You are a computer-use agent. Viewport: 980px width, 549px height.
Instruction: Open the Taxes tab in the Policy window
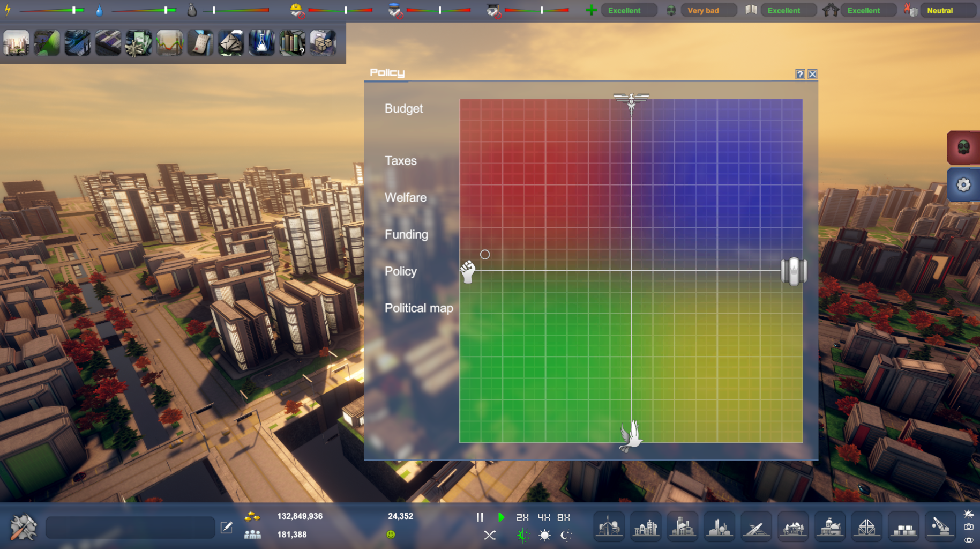[x=400, y=161]
